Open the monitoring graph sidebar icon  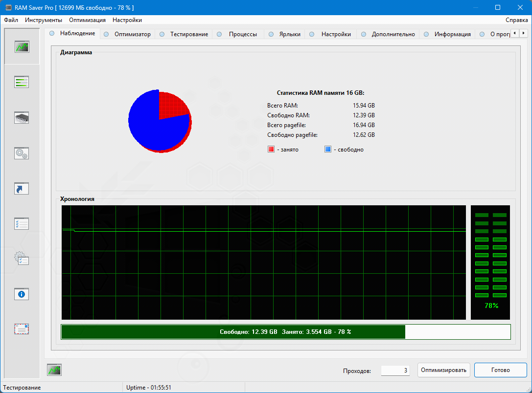point(22,46)
